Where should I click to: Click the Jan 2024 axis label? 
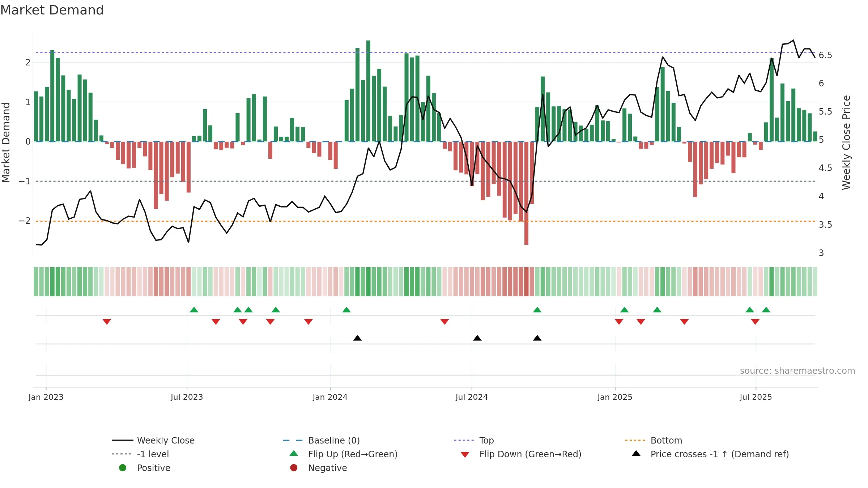pyautogui.click(x=330, y=397)
